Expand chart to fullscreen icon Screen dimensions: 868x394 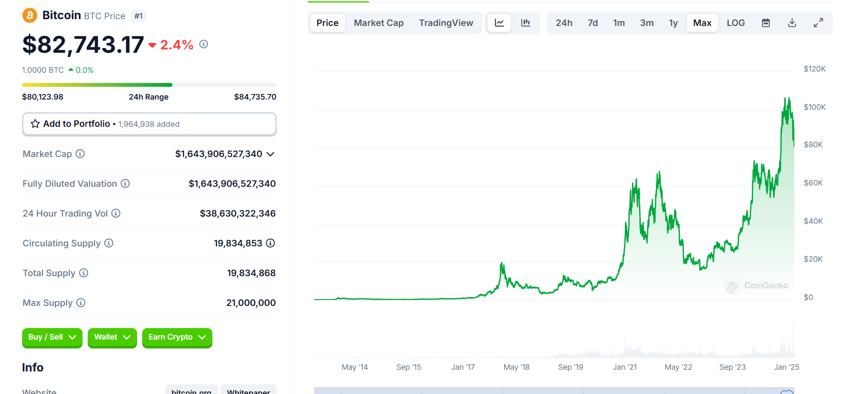click(x=818, y=23)
